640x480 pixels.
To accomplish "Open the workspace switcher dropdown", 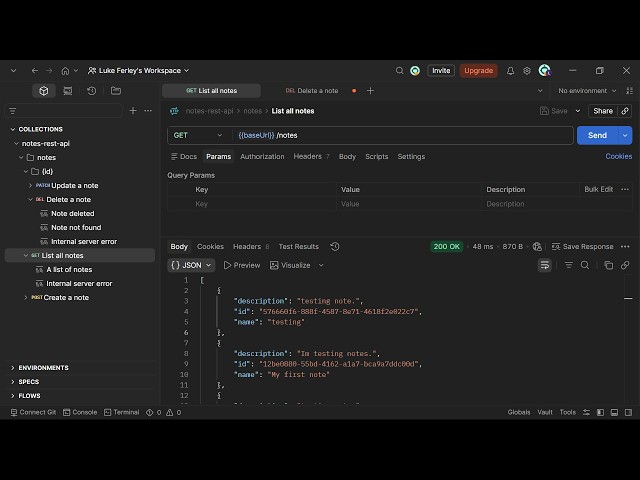I will pyautogui.click(x=139, y=71).
